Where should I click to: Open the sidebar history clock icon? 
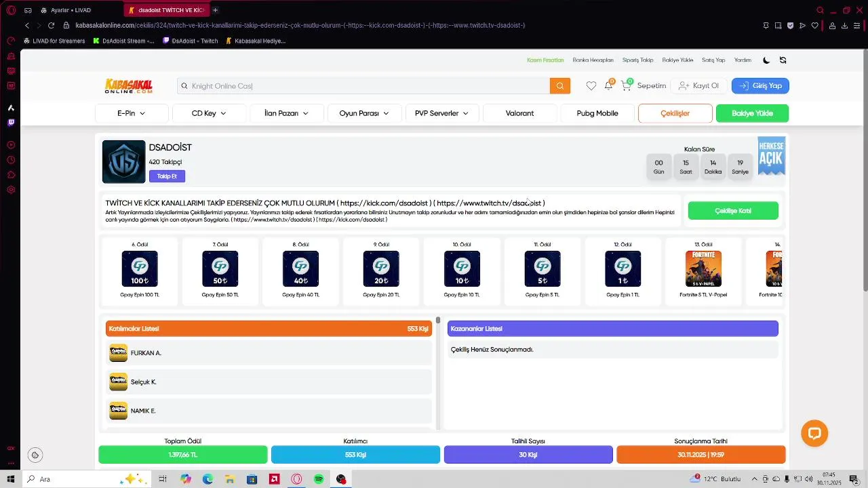(11, 160)
